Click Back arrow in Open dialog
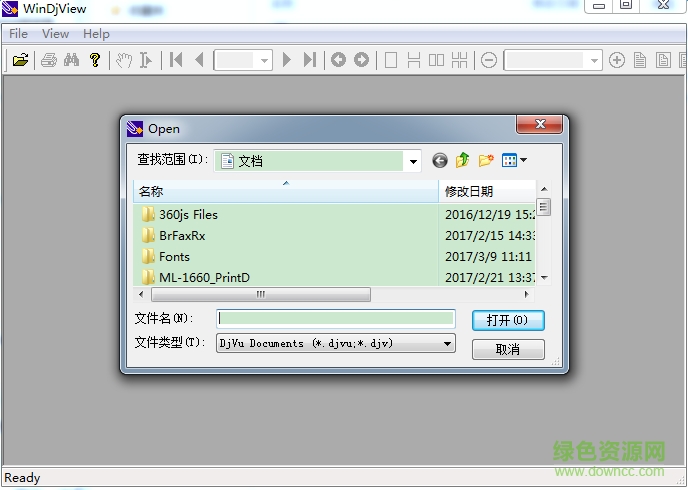This screenshot has height=490, width=688. point(440,161)
